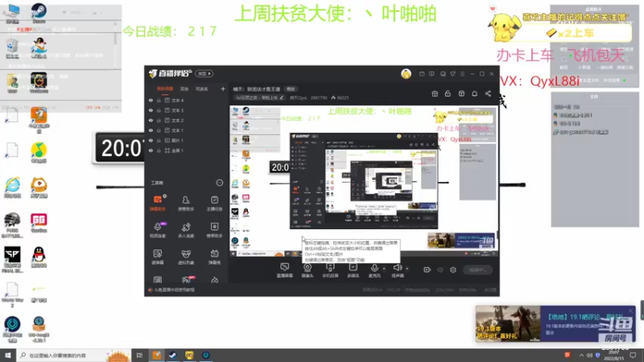Open the QQ penguin desktop shortcut

click(39, 257)
